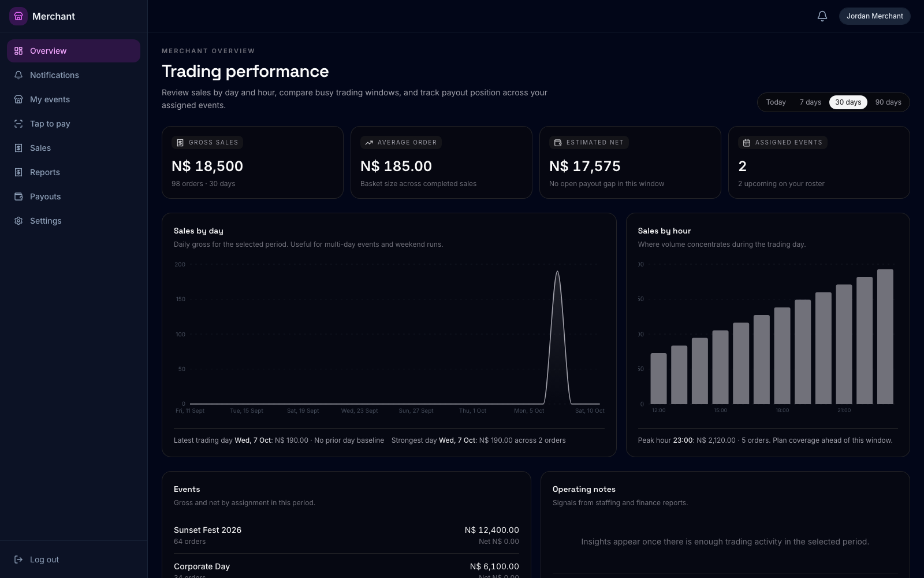Click the Estimated Net N$ 17,575 value
The height and width of the screenshot is (578, 924).
[x=585, y=166]
